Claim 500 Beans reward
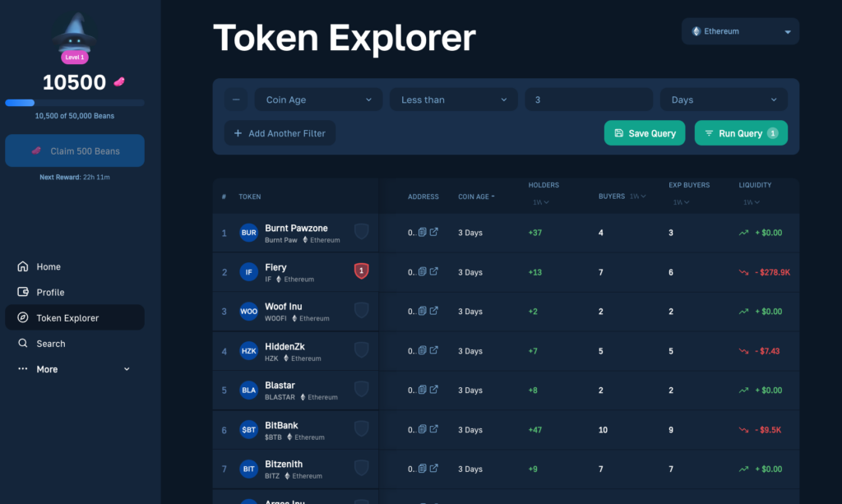The image size is (842, 504). point(75,150)
